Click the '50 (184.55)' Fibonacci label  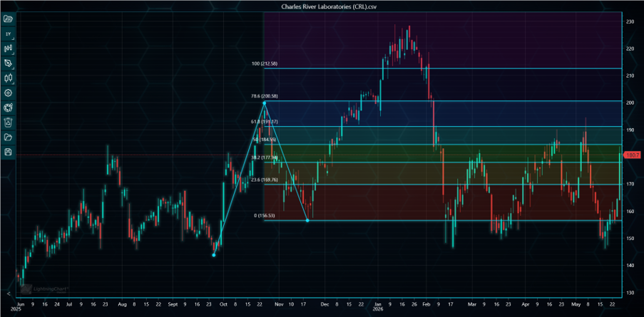(x=265, y=140)
